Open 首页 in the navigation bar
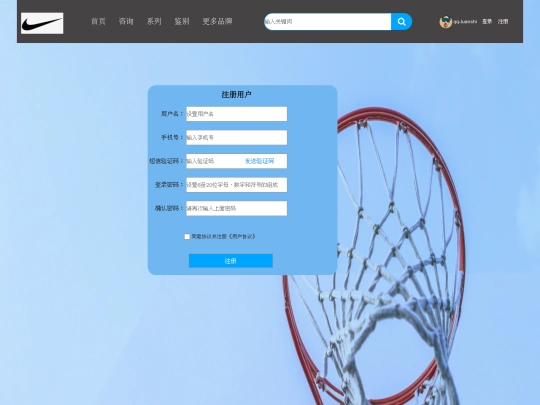Screen dimensions: 540x405 click(98, 21)
